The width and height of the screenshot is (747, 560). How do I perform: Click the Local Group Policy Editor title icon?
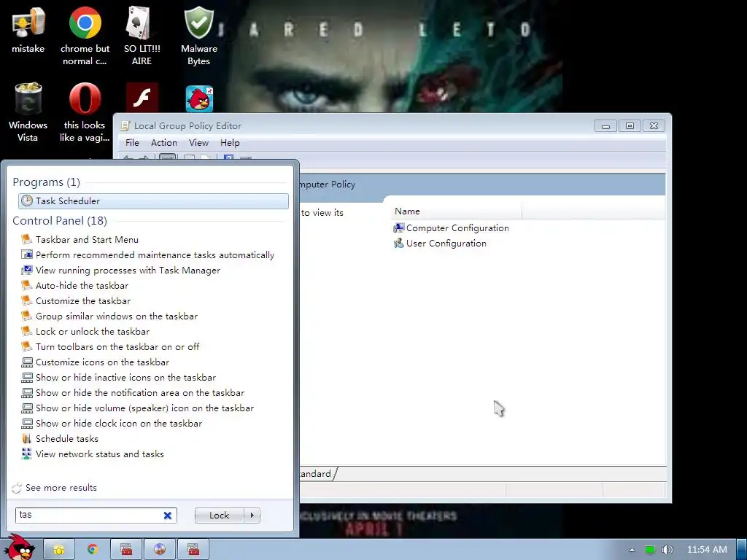125,125
